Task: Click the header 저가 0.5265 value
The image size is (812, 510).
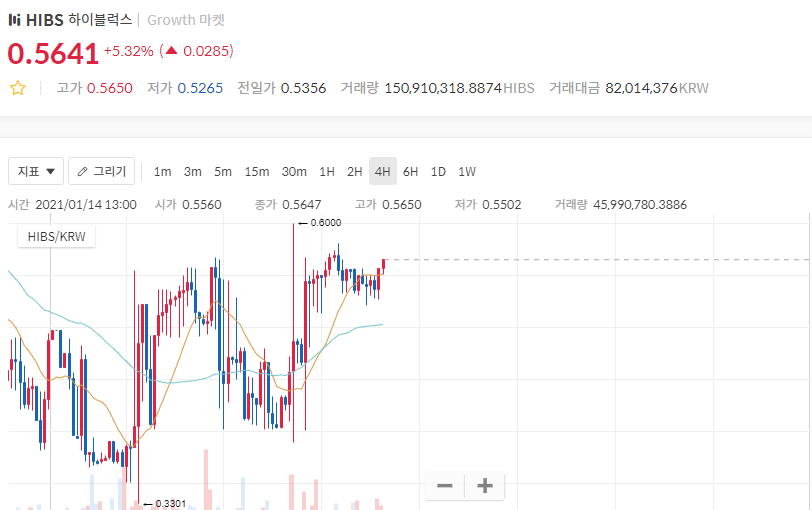Action: point(200,88)
